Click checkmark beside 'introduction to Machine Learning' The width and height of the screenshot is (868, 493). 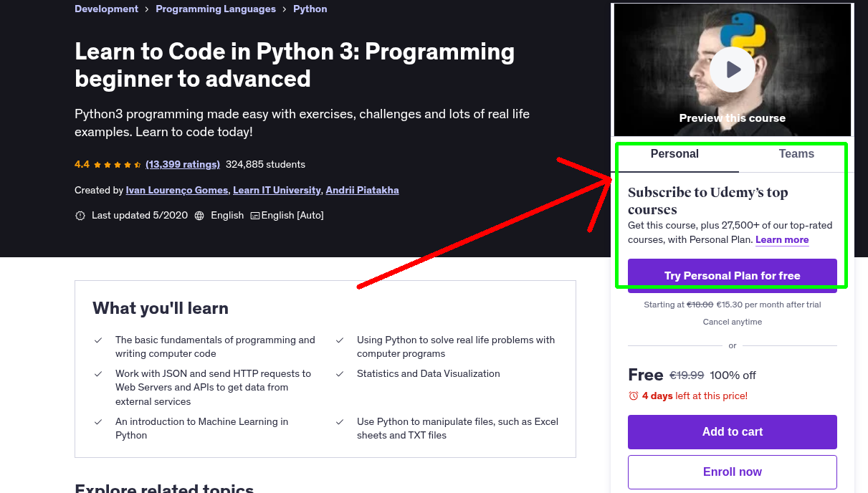[98, 422]
